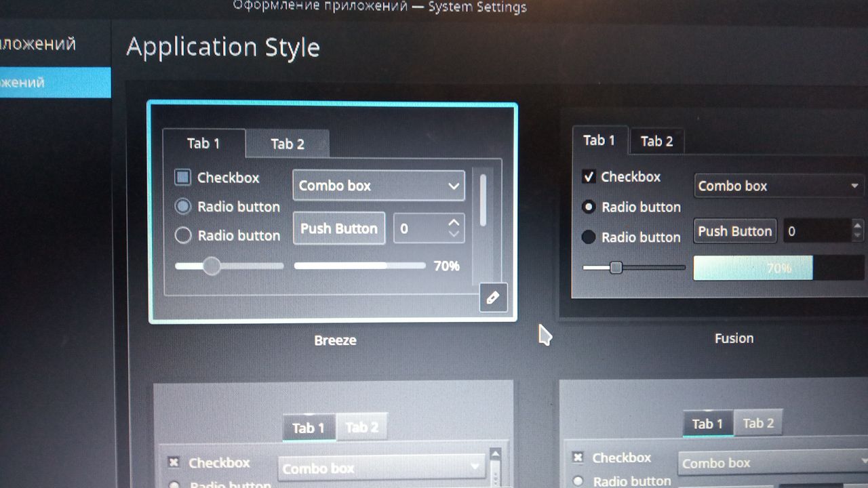Click the Fusion preview slider handle

pos(616,268)
